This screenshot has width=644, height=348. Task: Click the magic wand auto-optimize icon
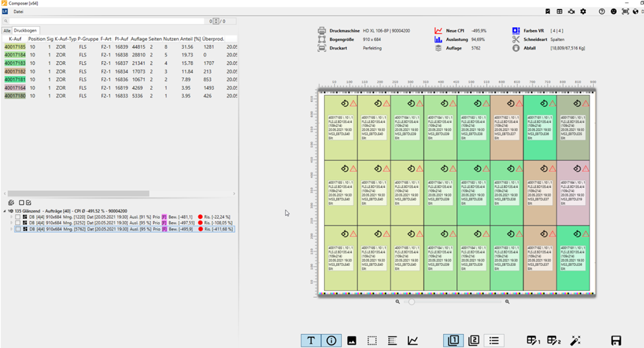pos(575,341)
